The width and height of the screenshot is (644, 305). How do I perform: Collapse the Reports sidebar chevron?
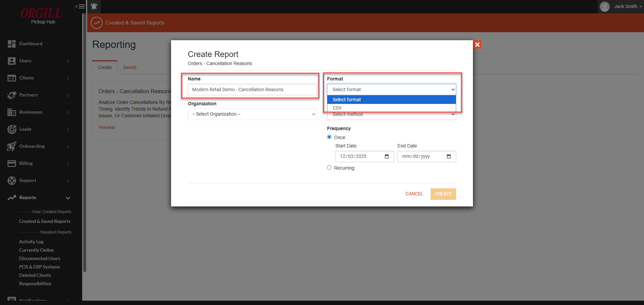(x=68, y=198)
